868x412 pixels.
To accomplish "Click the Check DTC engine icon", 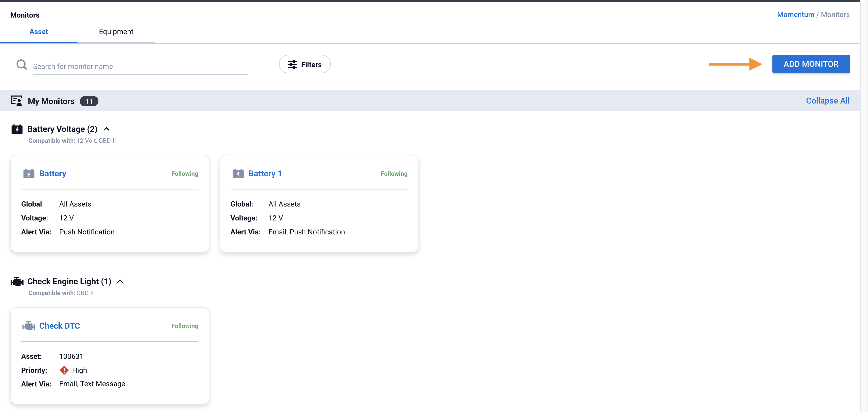I will pyautogui.click(x=29, y=326).
